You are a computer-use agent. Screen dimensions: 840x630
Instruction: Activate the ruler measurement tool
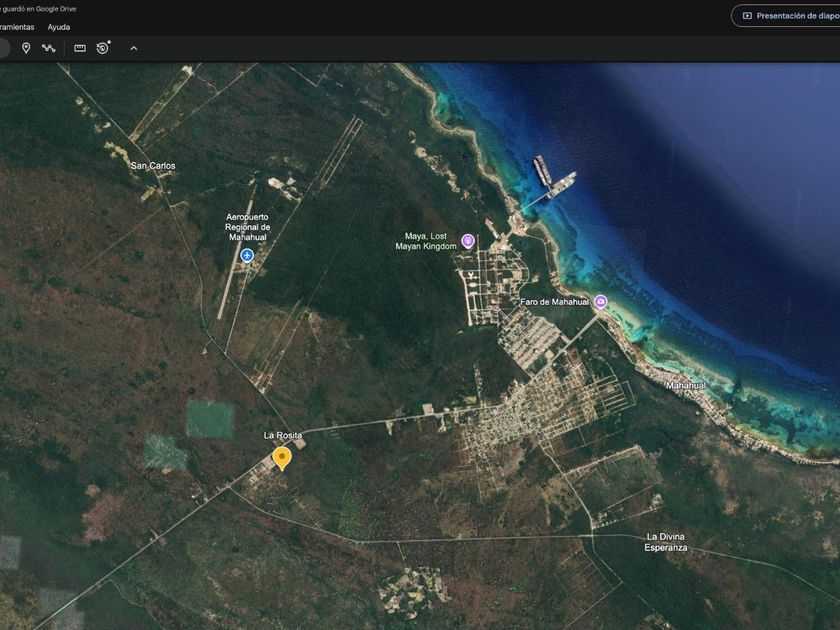80,48
